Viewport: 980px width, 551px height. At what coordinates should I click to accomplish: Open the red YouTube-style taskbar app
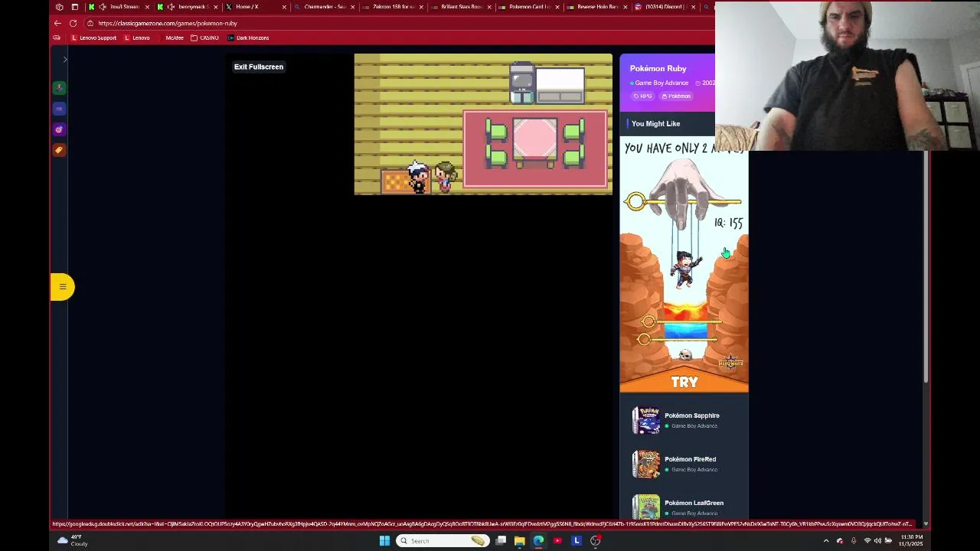tap(557, 541)
